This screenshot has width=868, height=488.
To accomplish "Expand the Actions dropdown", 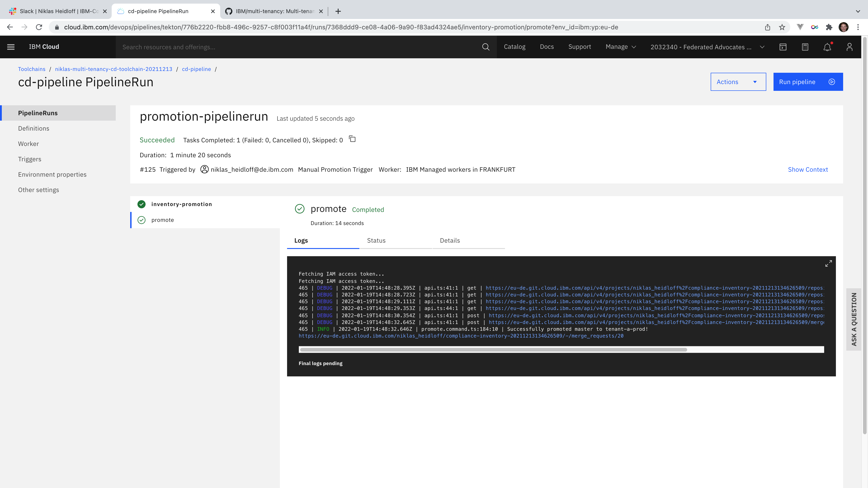I will [738, 82].
